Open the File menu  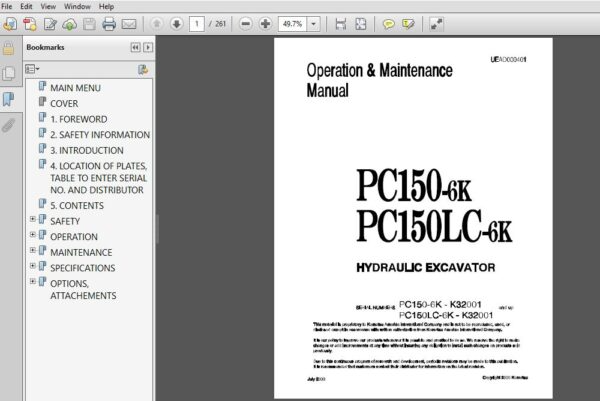pyautogui.click(x=7, y=7)
